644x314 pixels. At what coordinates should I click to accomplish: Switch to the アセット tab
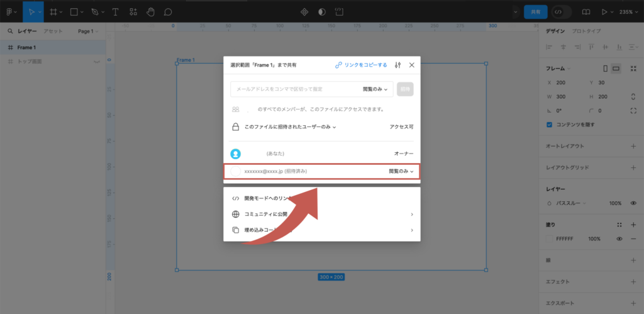click(x=52, y=31)
